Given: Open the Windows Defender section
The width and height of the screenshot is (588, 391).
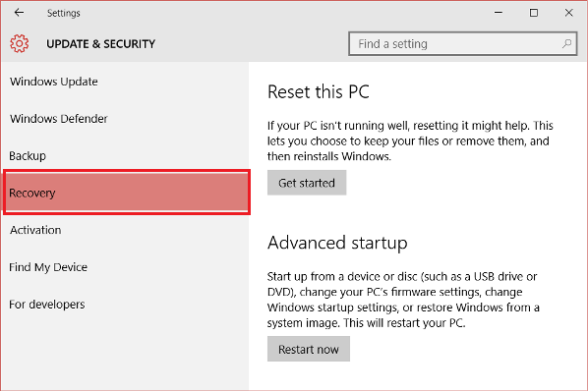Looking at the screenshot, I should (58, 118).
